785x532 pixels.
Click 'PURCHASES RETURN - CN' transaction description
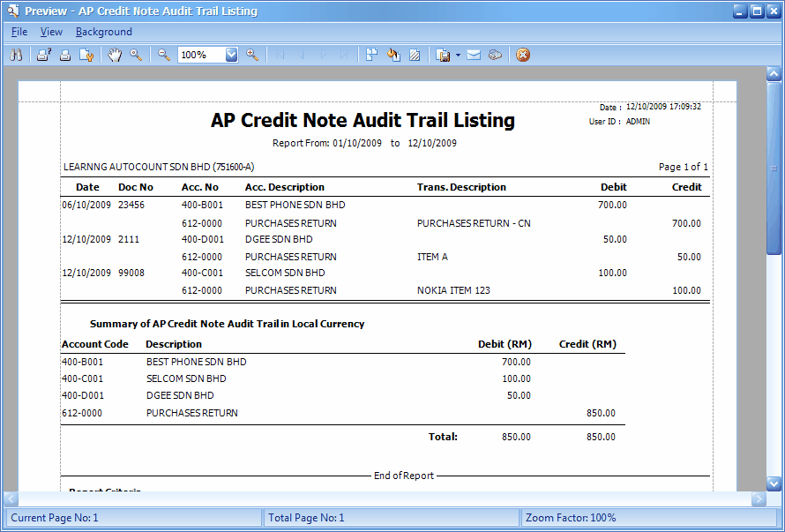474,223
